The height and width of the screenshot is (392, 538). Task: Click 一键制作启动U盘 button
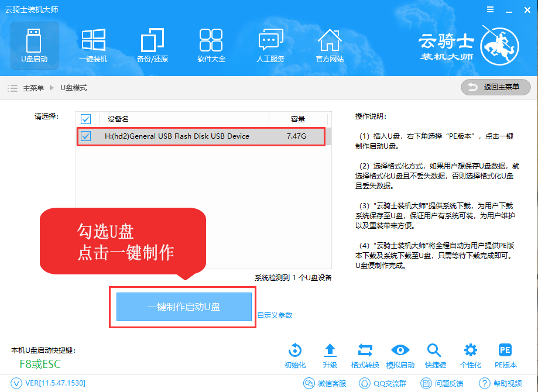tap(184, 307)
